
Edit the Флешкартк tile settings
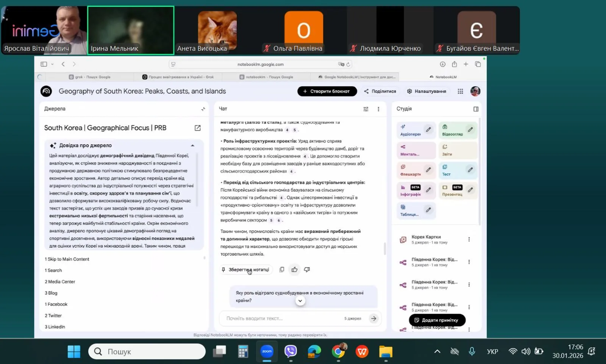428,170
